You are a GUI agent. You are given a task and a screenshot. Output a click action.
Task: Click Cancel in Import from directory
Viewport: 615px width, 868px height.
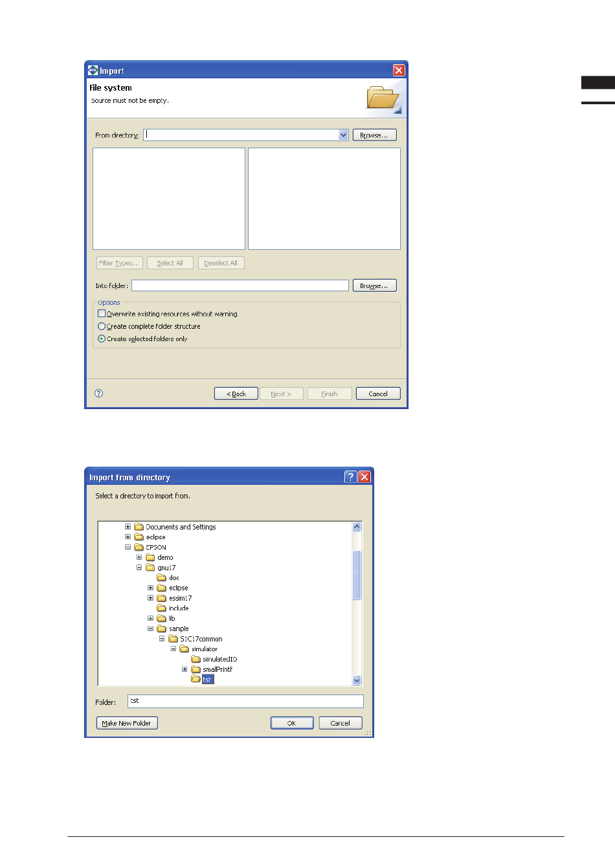pos(341,723)
